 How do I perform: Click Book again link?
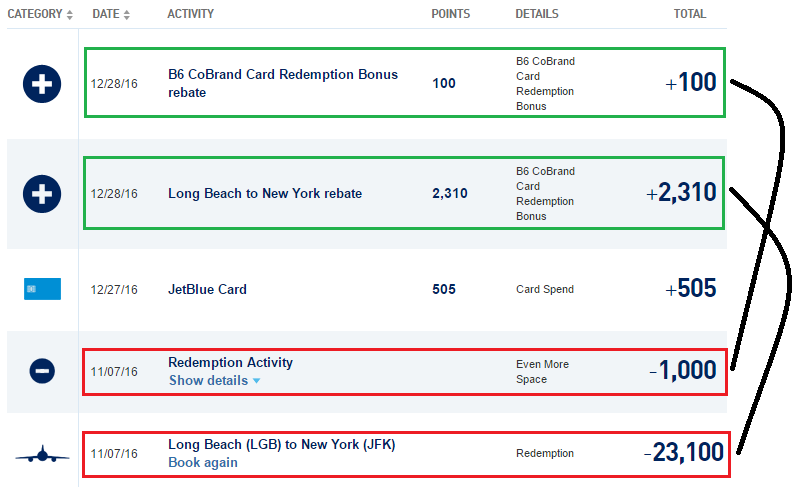pyautogui.click(x=202, y=463)
